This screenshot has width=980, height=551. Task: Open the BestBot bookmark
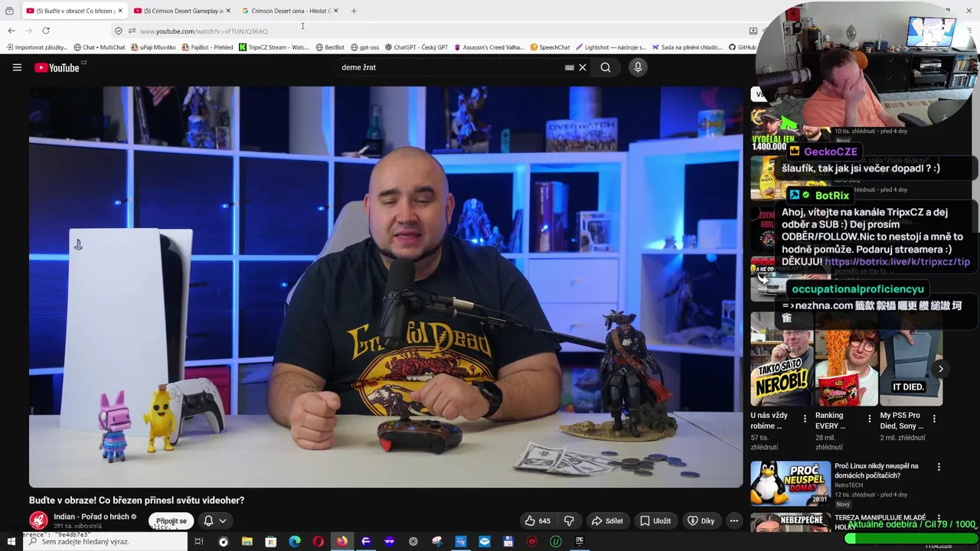click(x=329, y=47)
